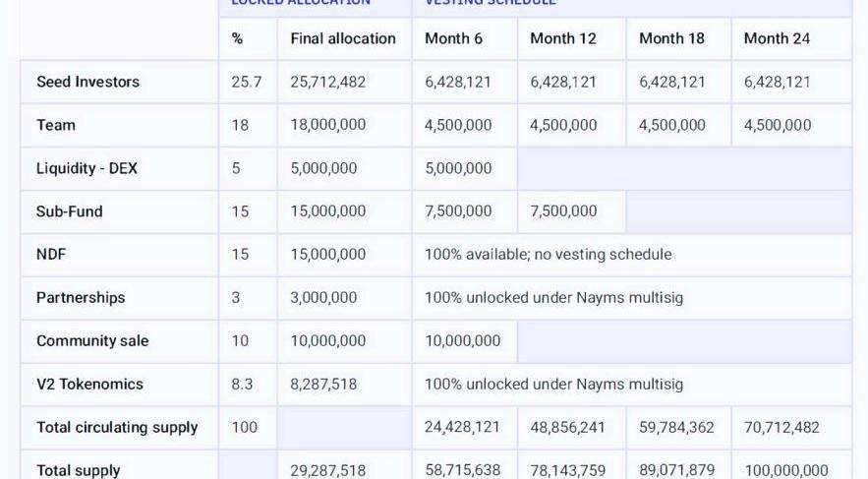The width and height of the screenshot is (868, 479).
Task: Select the Team row label
Action: tap(56, 125)
